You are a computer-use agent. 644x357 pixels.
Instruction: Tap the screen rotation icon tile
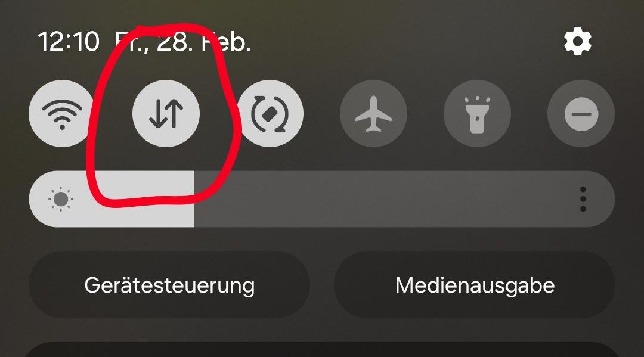[x=270, y=114]
